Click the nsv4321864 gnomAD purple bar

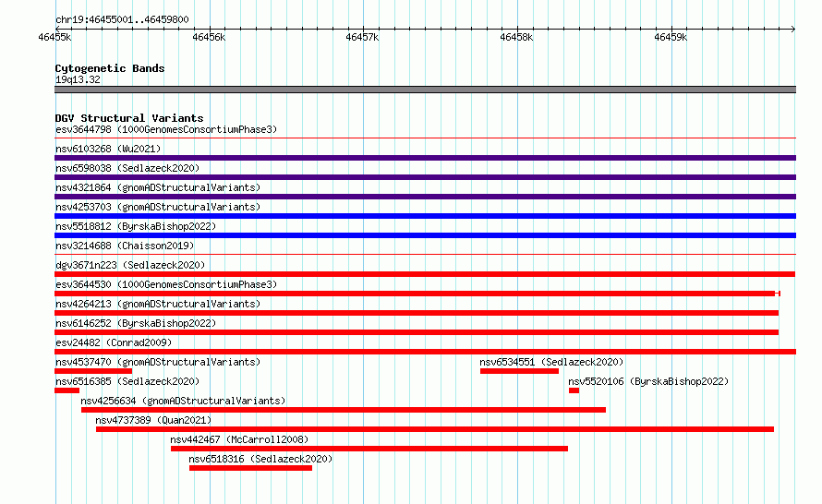(425, 197)
